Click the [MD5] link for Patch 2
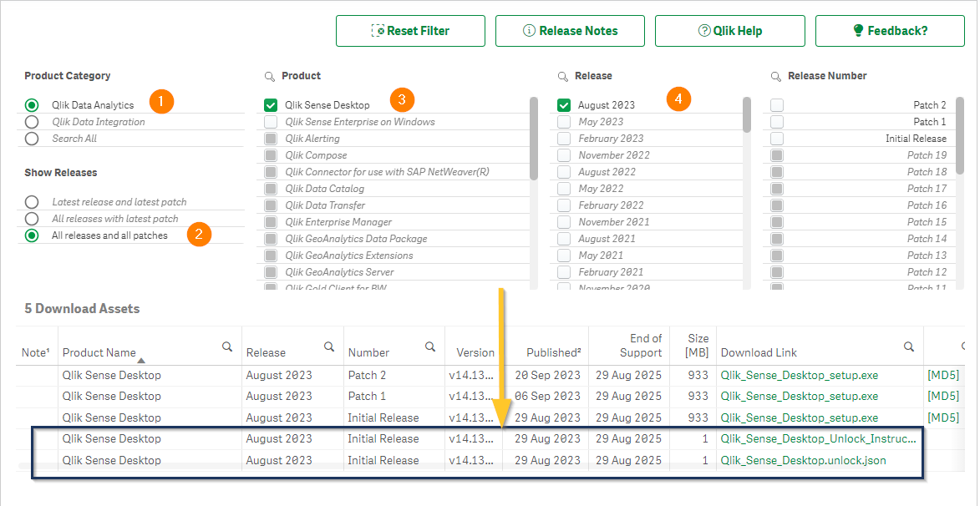 coord(943,376)
